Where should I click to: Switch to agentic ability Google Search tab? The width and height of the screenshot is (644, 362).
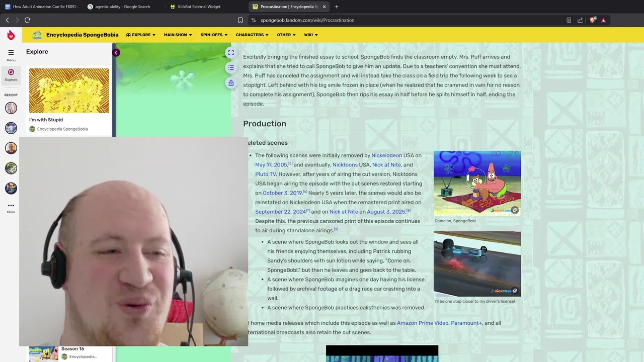coord(123,7)
